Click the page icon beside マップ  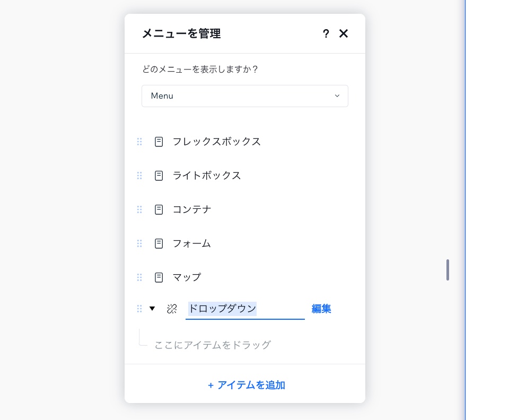(159, 277)
